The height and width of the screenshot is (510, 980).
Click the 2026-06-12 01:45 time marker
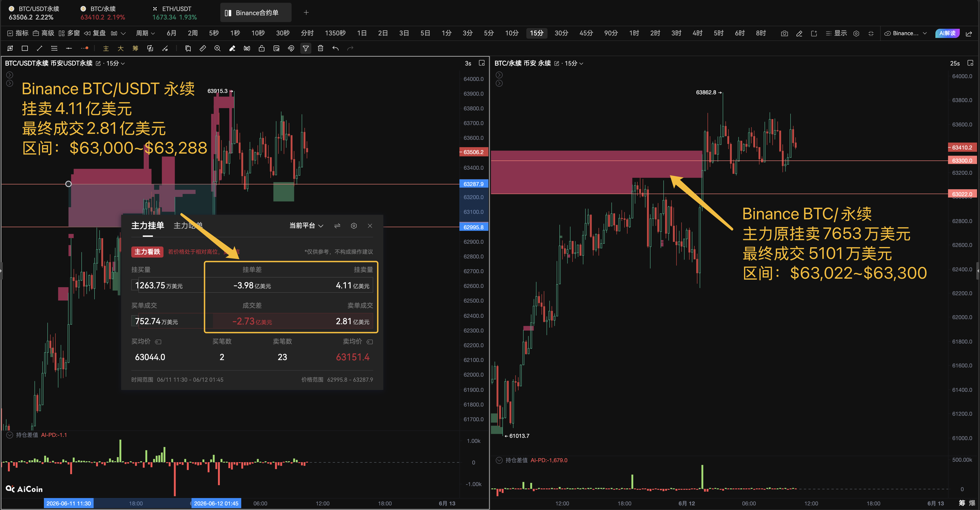(216, 504)
